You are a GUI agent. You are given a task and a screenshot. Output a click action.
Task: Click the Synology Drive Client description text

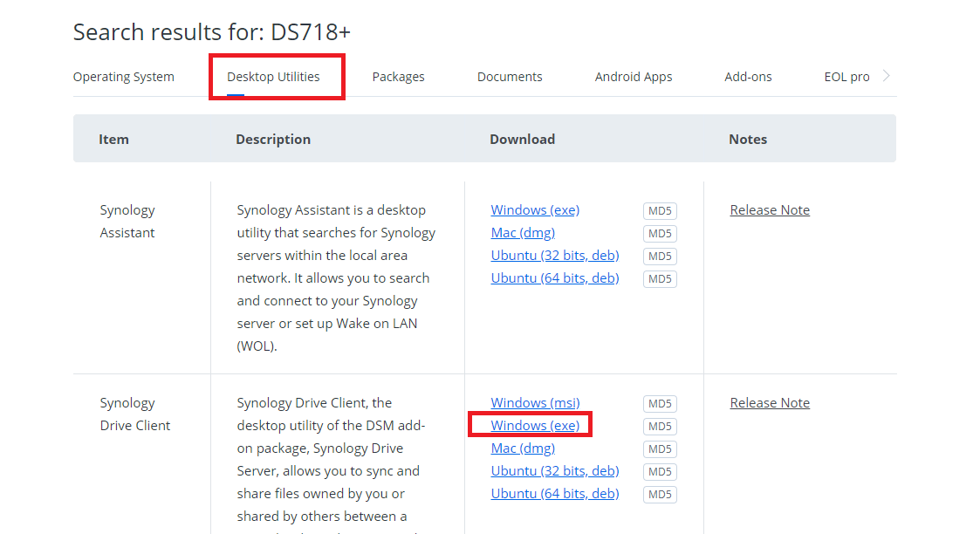click(x=331, y=465)
